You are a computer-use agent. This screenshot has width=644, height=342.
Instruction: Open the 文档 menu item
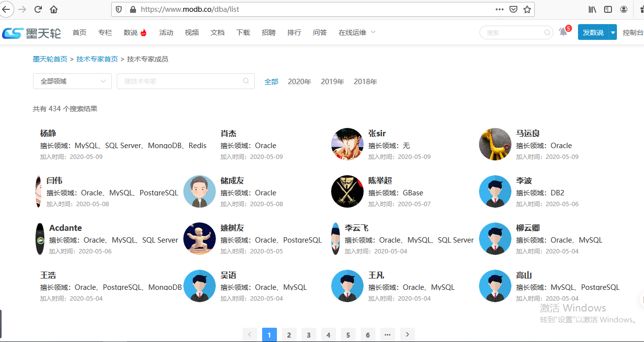pyautogui.click(x=217, y=32)
